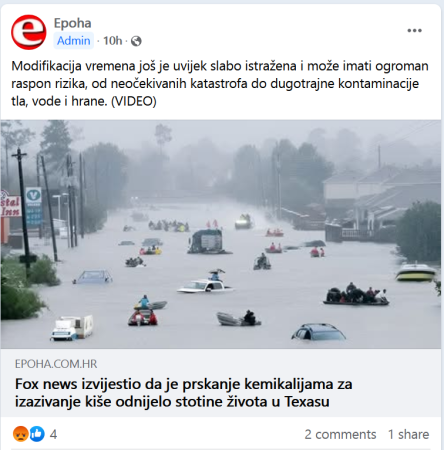Screen dimensions: 444x450
Task: Click the submerged white pickup truck in photo
Action: 205,286
